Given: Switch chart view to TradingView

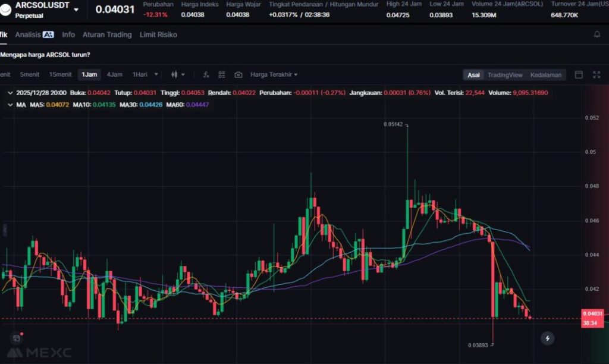Looking at the screenshot, I should pyautogui.click(x=505, y=75).
